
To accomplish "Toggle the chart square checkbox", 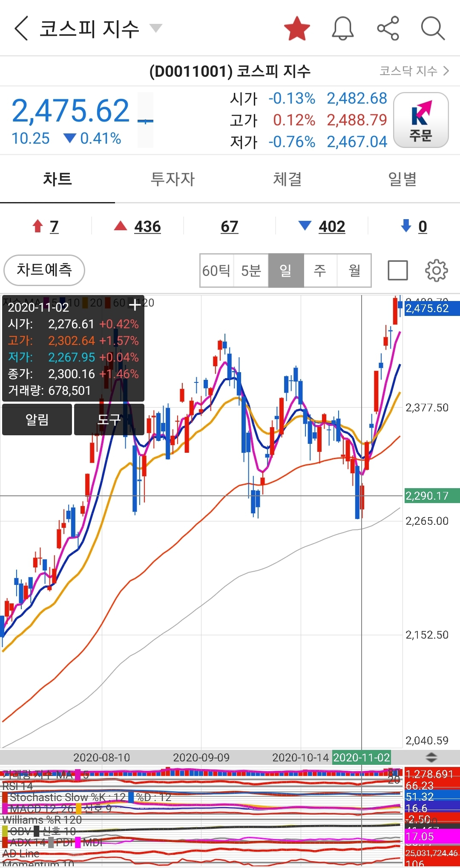I will tap(398, 270).
